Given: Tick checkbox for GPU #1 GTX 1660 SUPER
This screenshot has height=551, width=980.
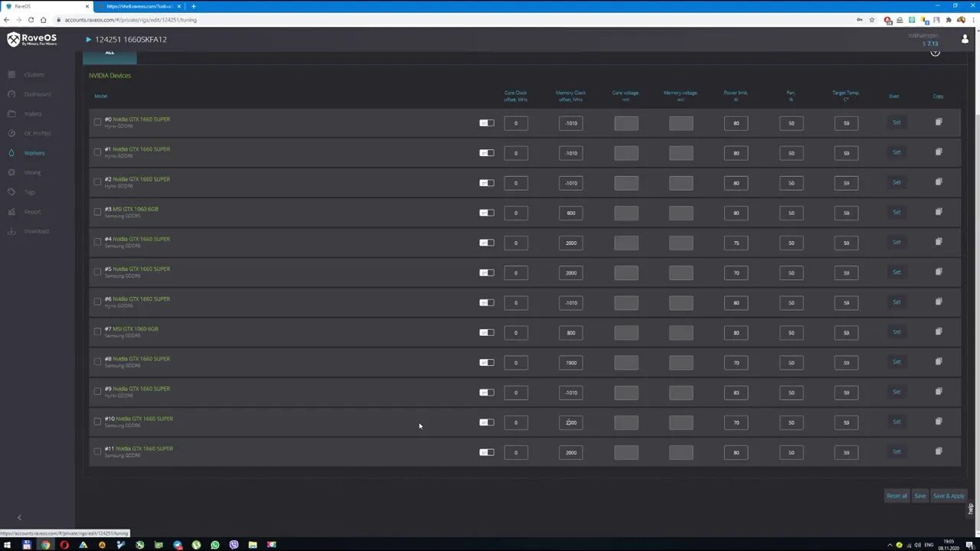Looking at the screenshot, I should 97,152.
